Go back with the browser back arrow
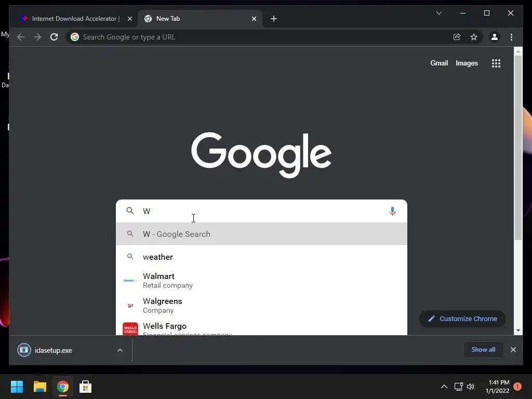 21,37
